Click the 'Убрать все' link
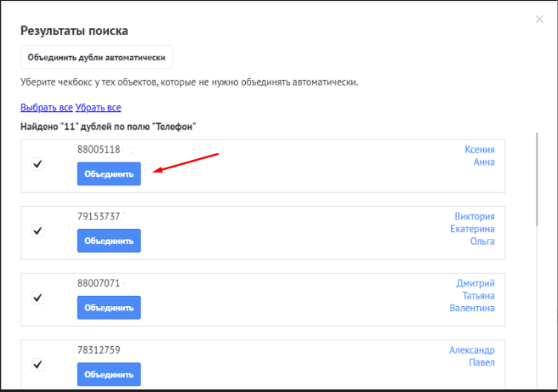Screen dimensions: 558x392 click(98, 108)
